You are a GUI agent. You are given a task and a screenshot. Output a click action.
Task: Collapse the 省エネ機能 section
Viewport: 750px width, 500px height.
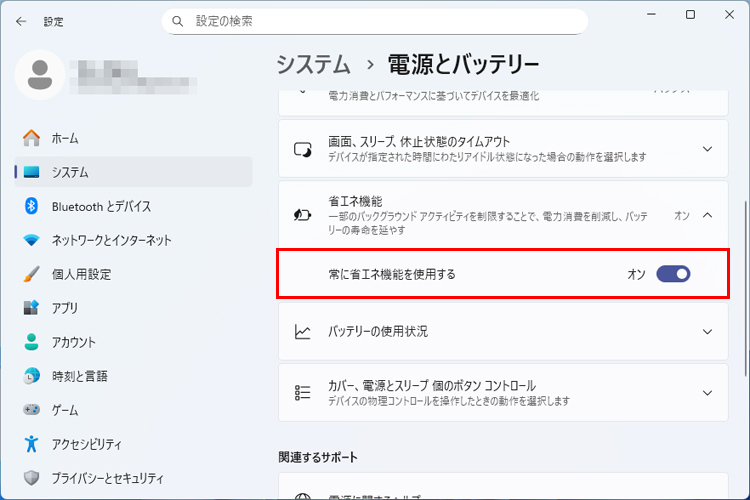(707, 215)
